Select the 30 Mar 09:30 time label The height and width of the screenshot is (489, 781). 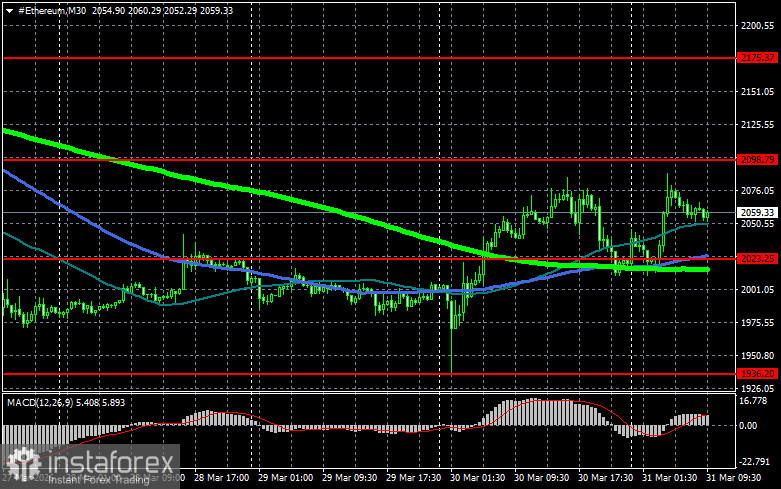coord(541,478)
